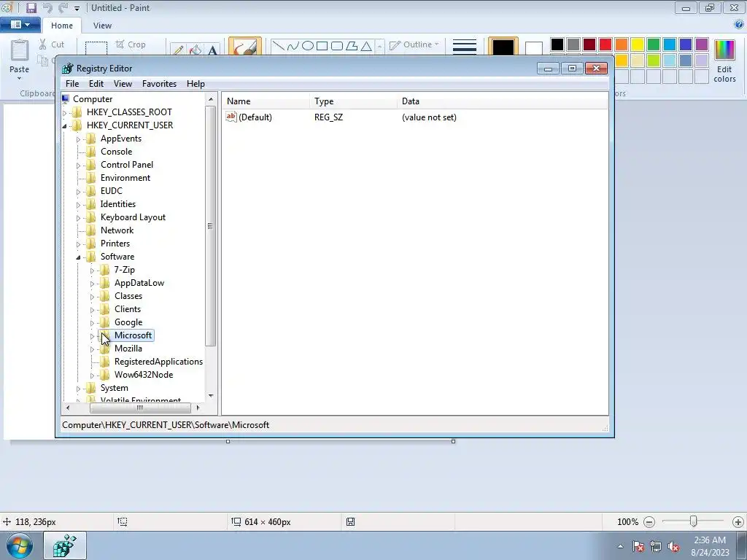Expand the AppEvents key
This screenshot has width=747, height=560.
coord(79,139)
